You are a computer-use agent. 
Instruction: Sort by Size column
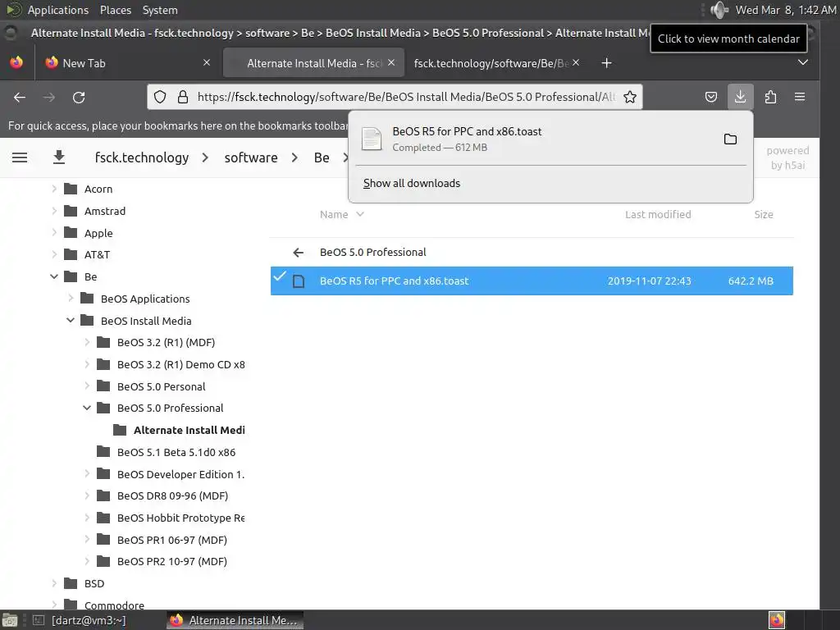764,215
